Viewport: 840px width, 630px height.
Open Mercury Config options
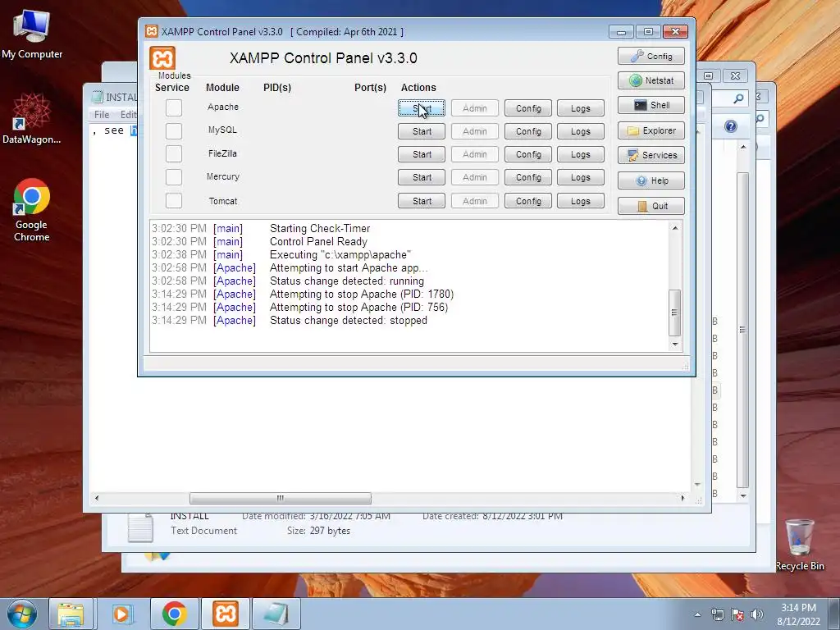[x=528, y=177]
